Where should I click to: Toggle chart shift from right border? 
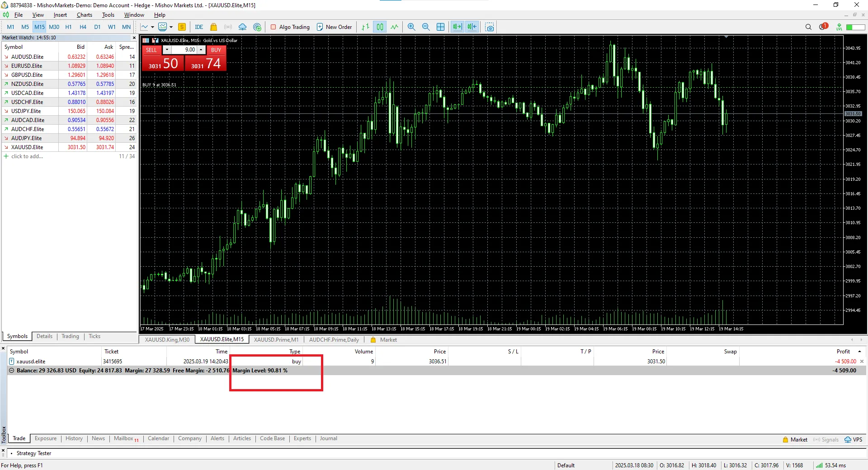click(472, 27)
